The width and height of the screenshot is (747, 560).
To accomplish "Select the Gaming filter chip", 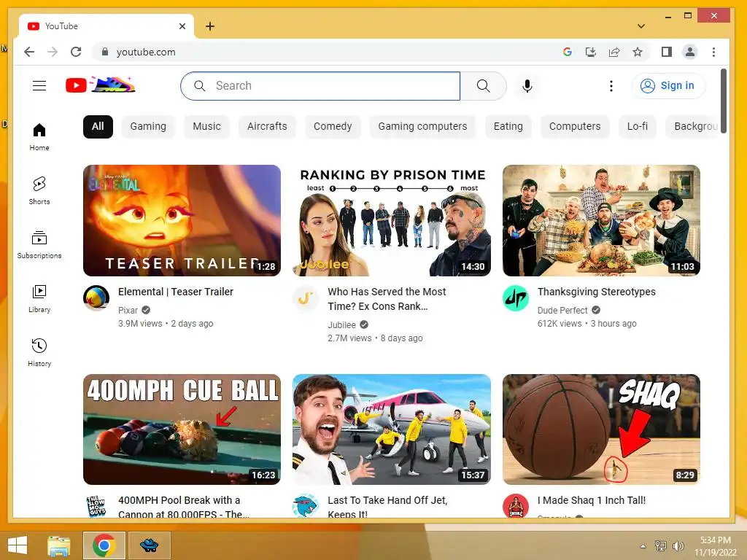I will [x=148, y=127].
